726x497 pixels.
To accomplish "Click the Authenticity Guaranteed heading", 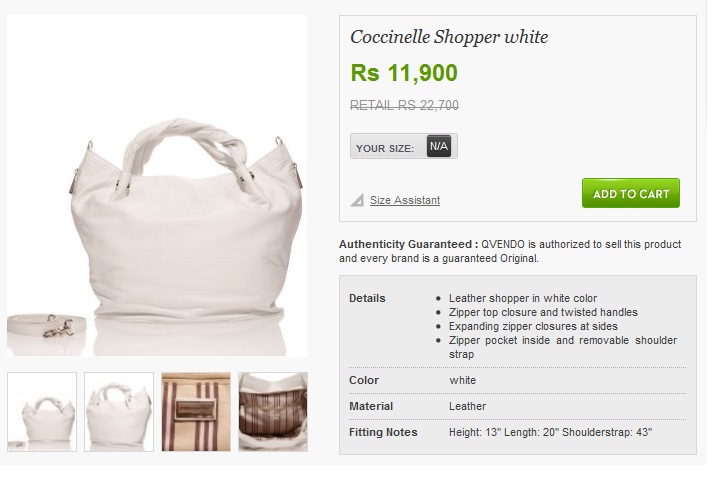I will [x=408, y=244].
